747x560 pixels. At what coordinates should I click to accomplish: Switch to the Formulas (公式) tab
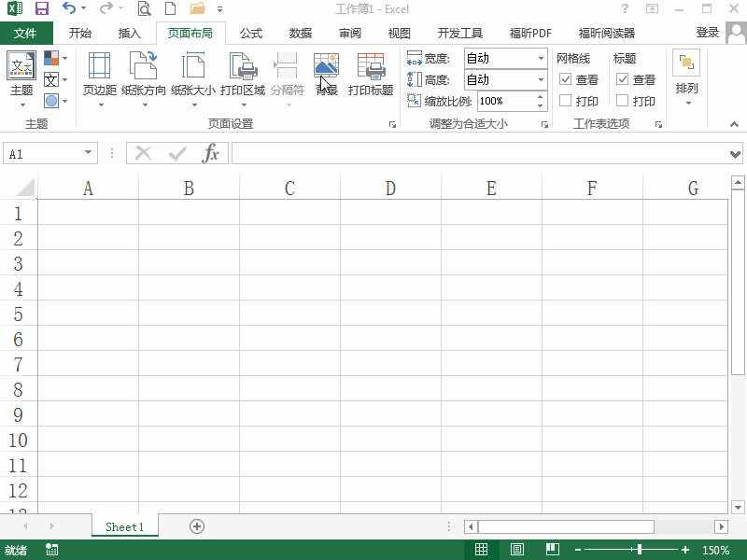tap(251, 33)
